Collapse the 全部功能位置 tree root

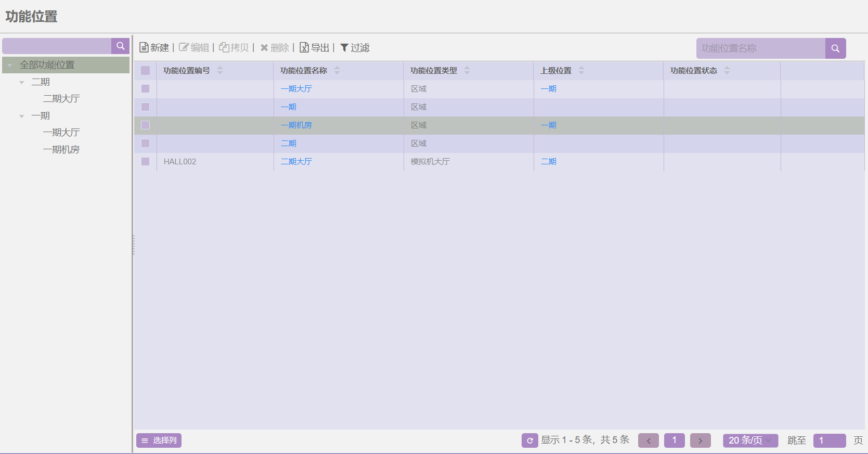pos(9,66)
